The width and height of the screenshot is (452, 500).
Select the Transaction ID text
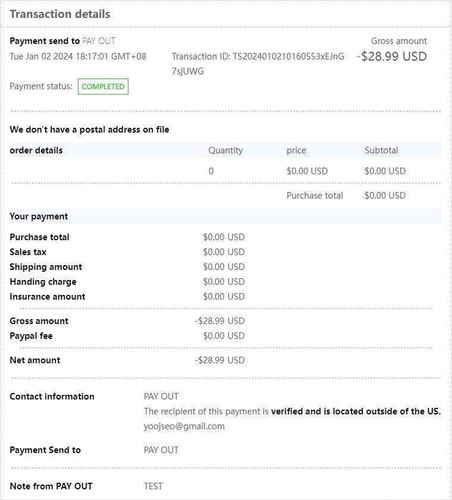(x=258, y=64)
